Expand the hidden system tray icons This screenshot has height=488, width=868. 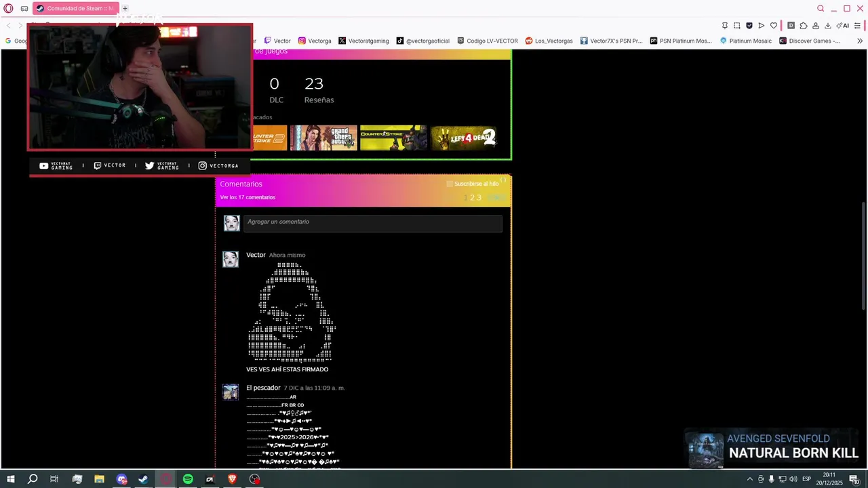pos(749,479)
